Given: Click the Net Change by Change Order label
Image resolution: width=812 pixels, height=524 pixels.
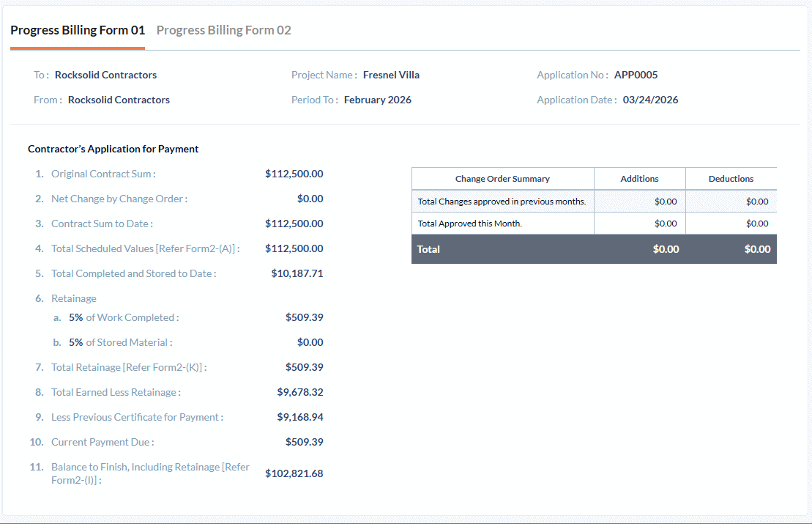Looking at the screenshot, I should pyautogui.click(x=119, y=199).
